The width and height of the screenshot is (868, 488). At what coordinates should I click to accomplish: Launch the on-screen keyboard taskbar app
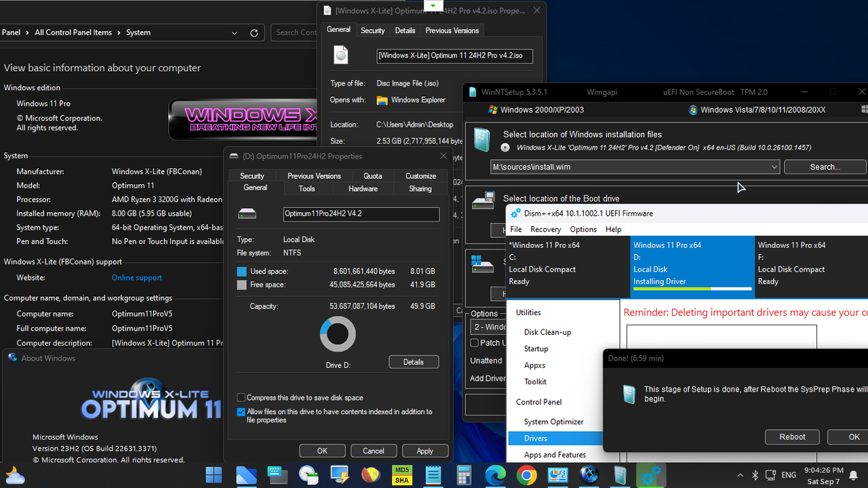tap(277, 475)
